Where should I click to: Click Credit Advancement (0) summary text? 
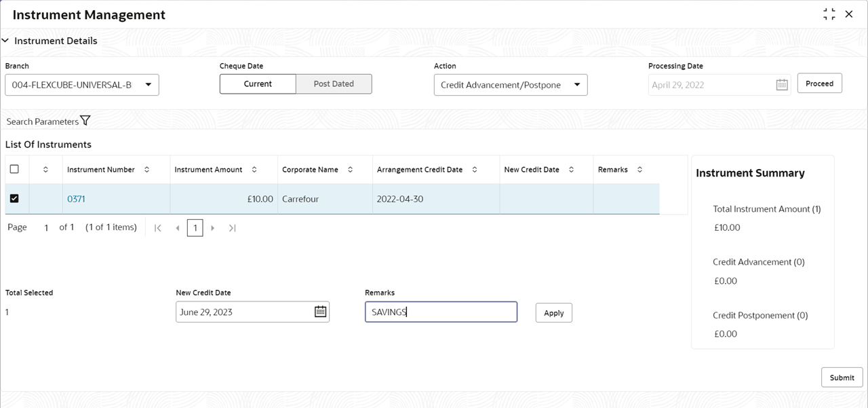click(x=759, y=262)
